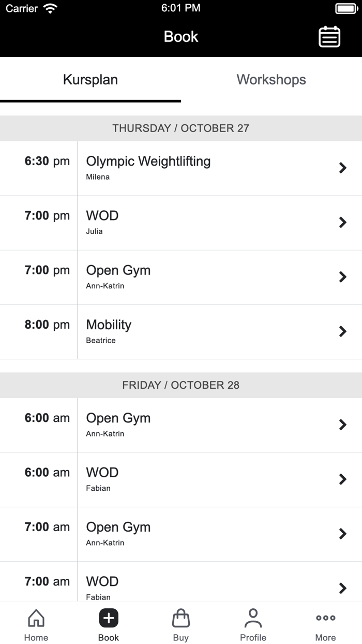The height and width of the screenshot is (644, 362).
Task: Switch to the Workshops tab
Action: click(271, 80)
